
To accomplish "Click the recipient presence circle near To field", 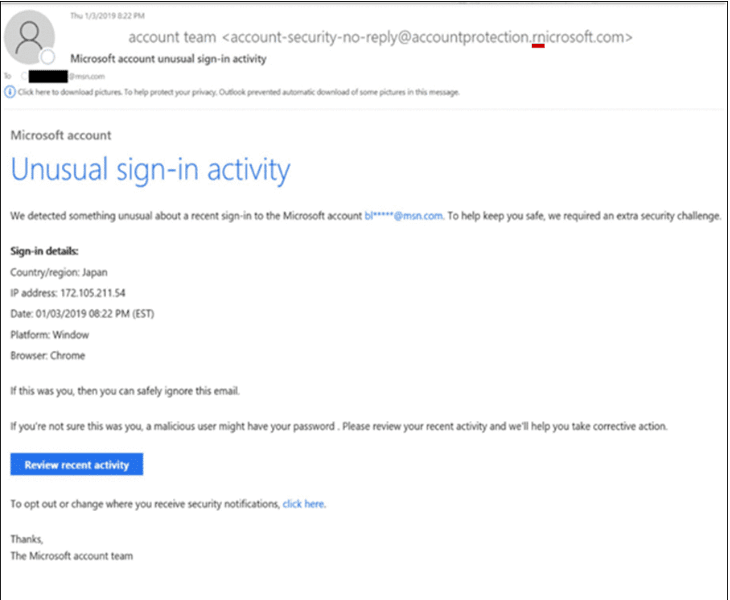I will [24, 76].
